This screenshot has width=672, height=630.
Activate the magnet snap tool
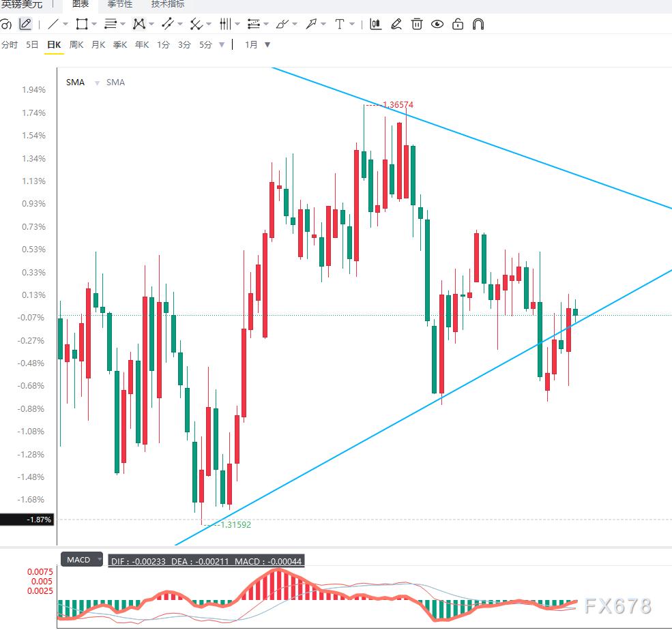pyautogui.click(x=478, y=24)
